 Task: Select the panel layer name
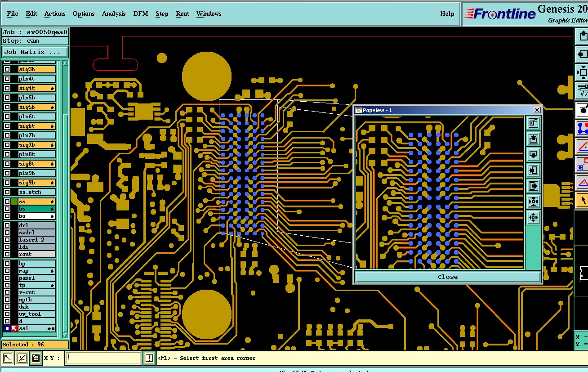(x=36, y=278)
